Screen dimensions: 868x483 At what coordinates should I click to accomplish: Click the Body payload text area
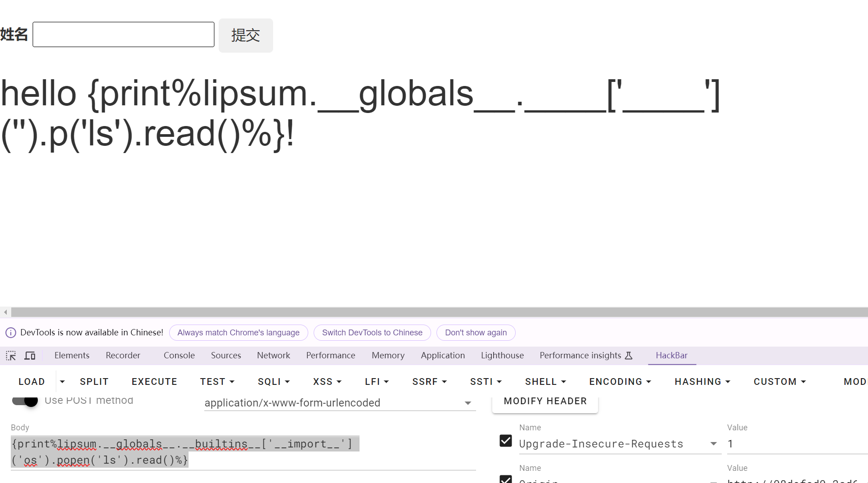click(x=243, y=452)
